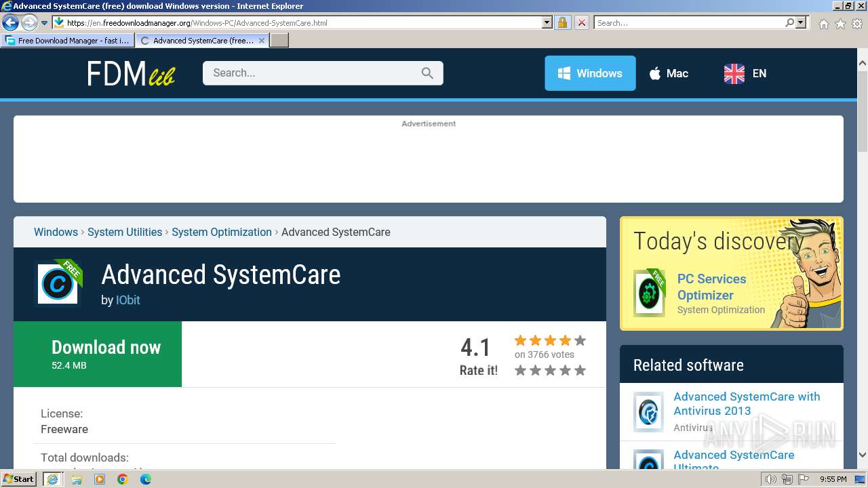Open the search provider dropdown arrow
Image resolution: width=868 pixels, height=488 pixels.
coord(801,23)
